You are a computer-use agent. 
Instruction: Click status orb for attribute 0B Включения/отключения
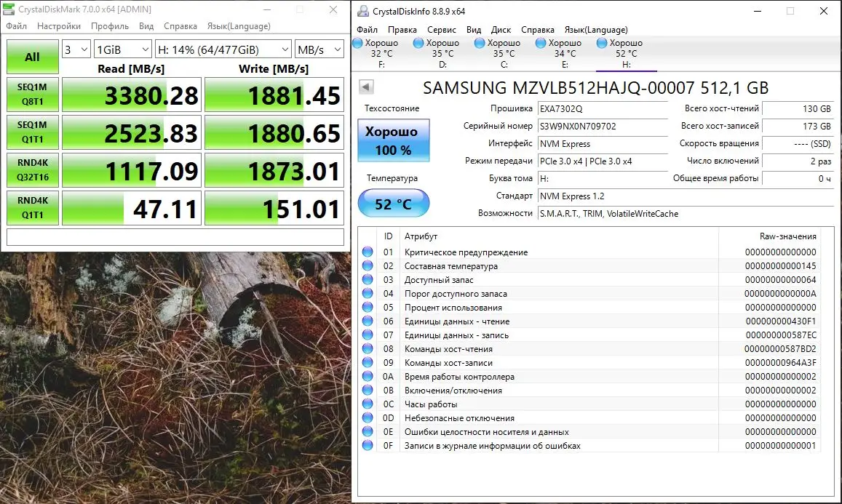(x=368, y=391)
